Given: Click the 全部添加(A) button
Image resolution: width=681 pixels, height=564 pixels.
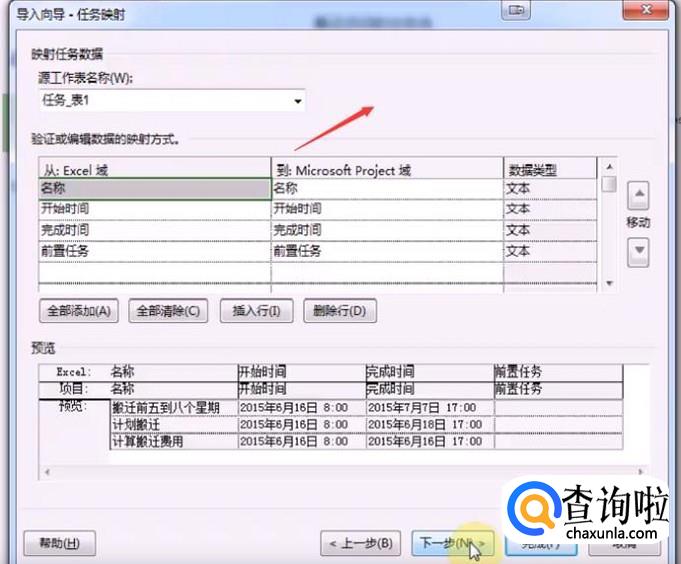Looking at the screenshot, I should pyautogui.click(x=79, y=311).
